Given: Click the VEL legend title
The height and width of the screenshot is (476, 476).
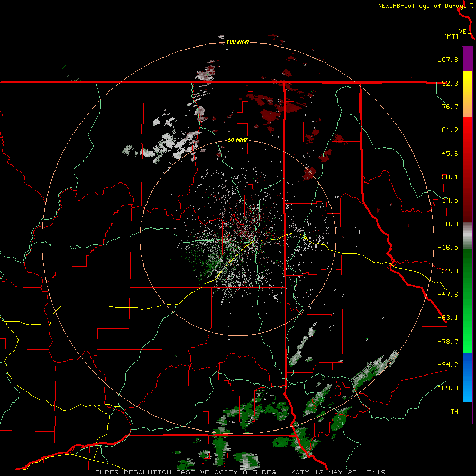Looking at the screenshot, I should [464, 32].
